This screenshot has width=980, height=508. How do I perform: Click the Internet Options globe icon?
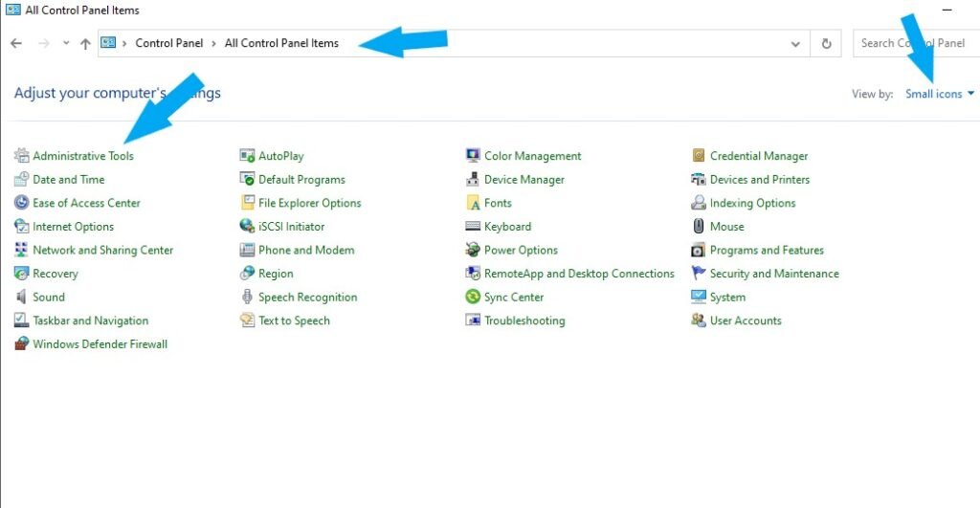pos(22,226)
